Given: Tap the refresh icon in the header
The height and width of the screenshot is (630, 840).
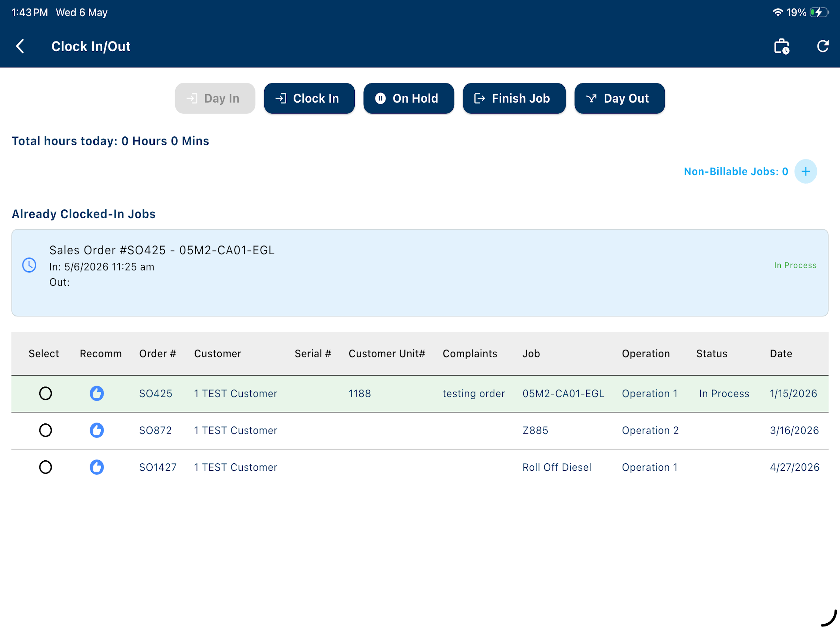Looking at the screenshot, I should (823, 46).
